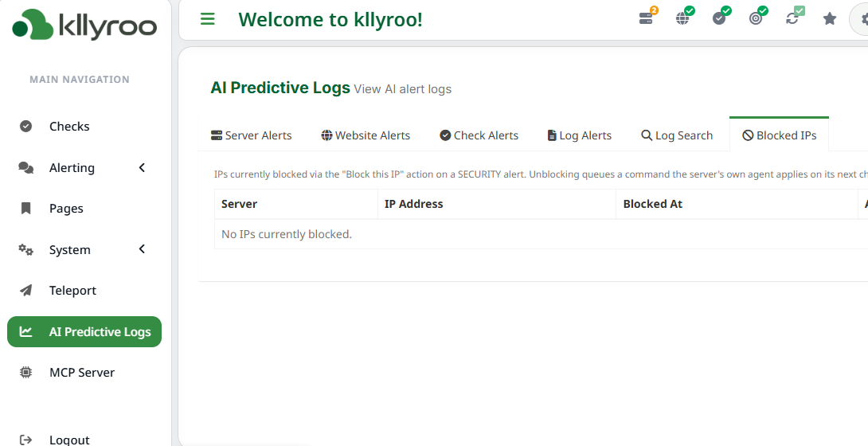The image size is (868, 446).
Task: Click the 'View AI alert logs' subtitle
Action: tap(403, 89)
